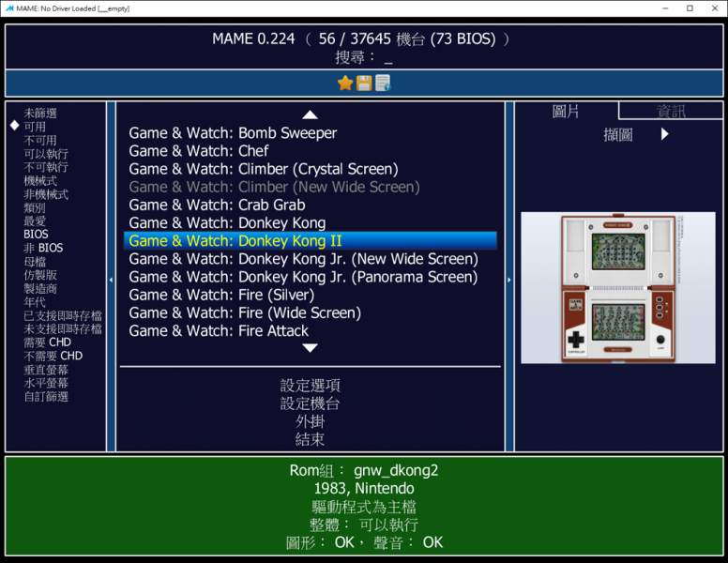Choose the 仿製版 filter entry
This screenshot has width=728, height=563.
[40, 275]
